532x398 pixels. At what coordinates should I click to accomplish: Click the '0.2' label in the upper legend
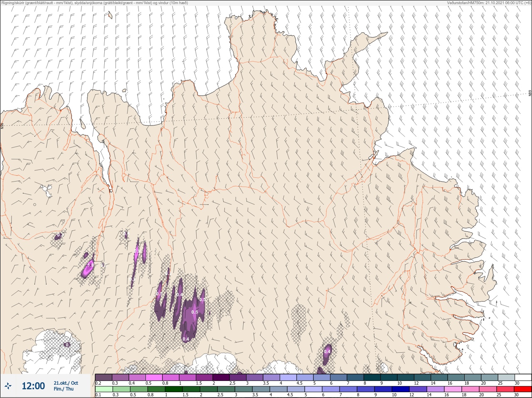coord(98,383)
